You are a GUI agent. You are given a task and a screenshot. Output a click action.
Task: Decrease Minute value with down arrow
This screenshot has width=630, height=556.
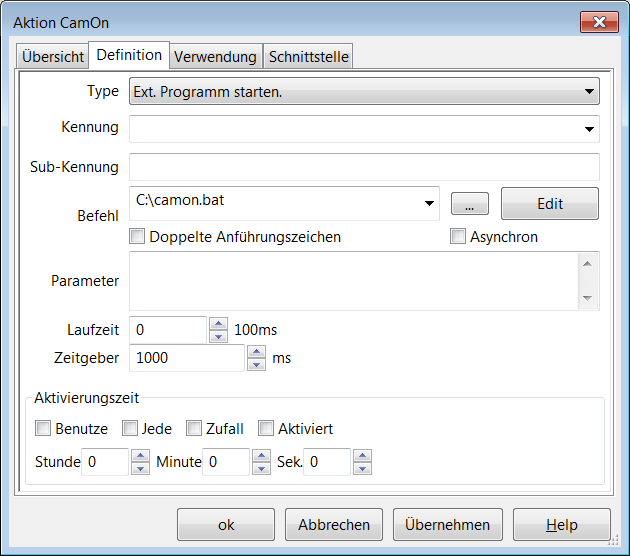[x=261, y=468]
